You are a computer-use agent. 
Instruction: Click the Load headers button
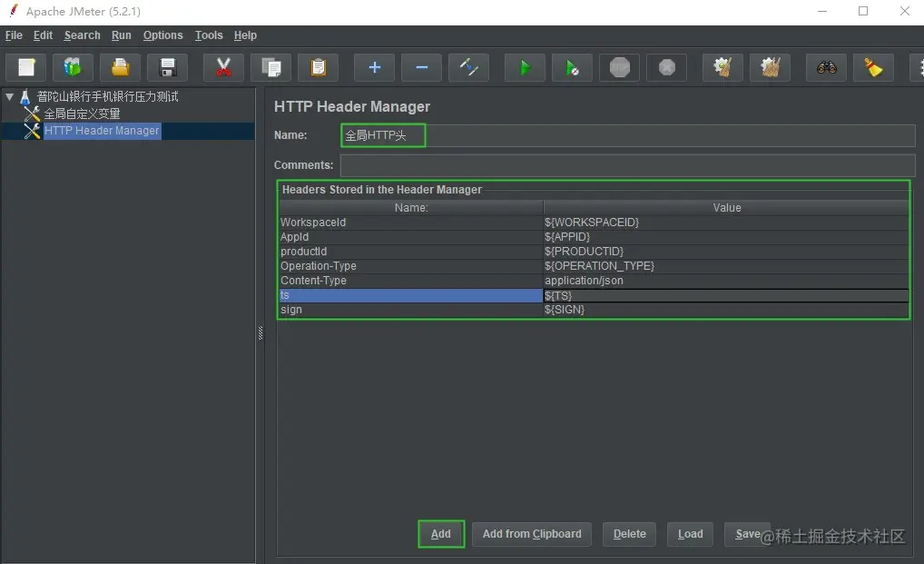[690, 534]
